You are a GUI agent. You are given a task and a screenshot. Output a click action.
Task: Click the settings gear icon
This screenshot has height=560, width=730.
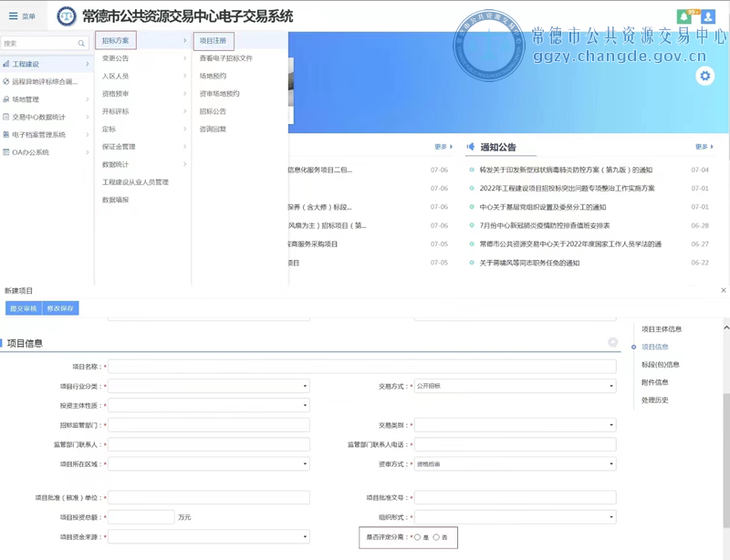(705, 76)
